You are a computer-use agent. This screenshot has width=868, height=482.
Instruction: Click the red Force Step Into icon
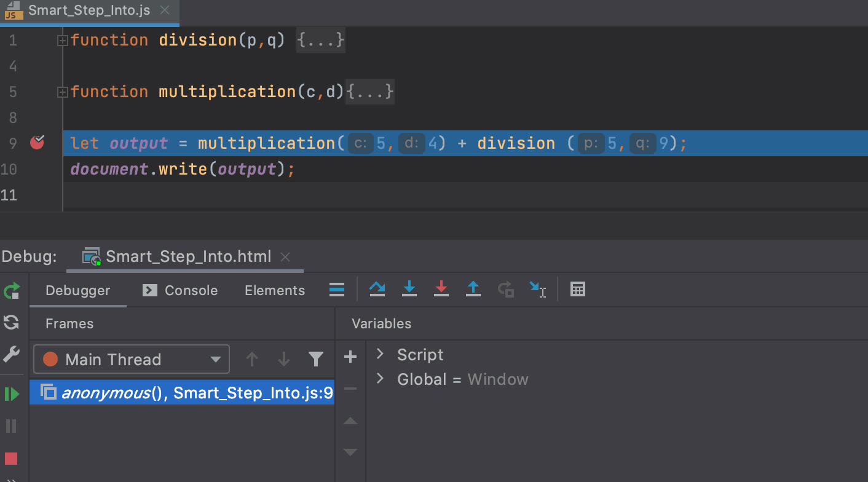(441, 290)
